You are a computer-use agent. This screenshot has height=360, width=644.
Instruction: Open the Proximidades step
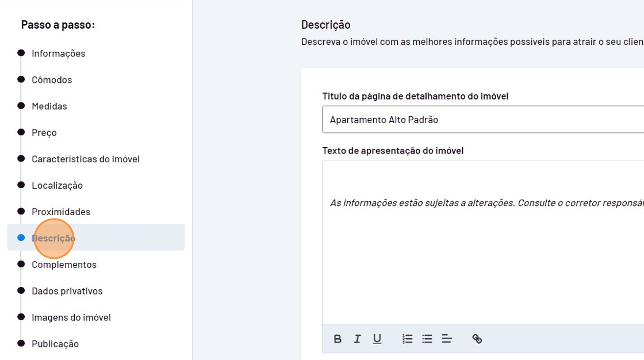[x=61, y=212]
